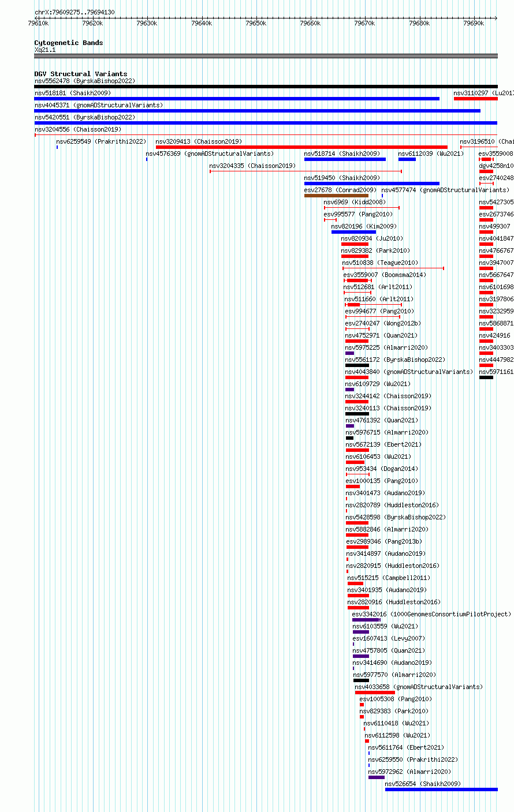Click nsv3204335 (Chaisson2019) label

(x=252, y=166)
